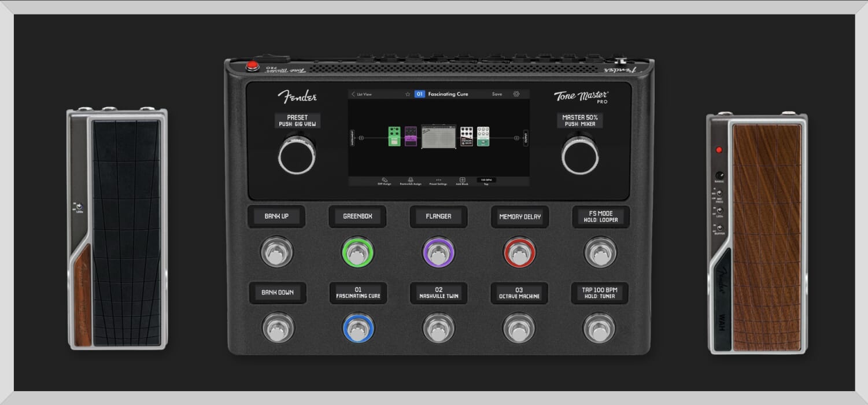
Task: Click the Save button on the touchscreen
Action: (497, 94)
